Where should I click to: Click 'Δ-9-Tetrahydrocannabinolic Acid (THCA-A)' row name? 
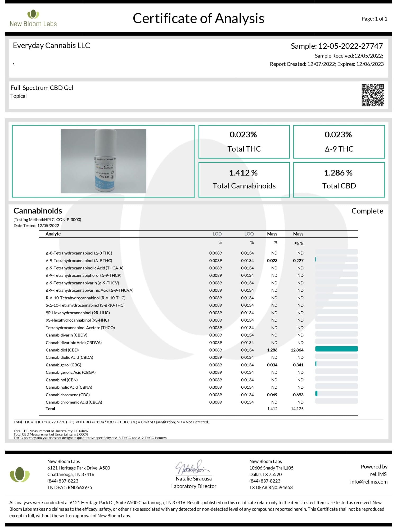pos(84,268)
